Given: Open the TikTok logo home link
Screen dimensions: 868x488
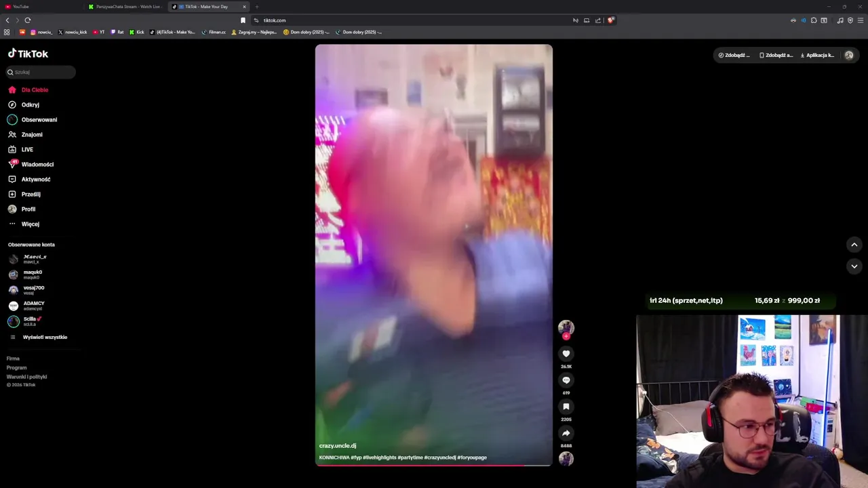Looking at the screenshot, I should coord(28,54).
